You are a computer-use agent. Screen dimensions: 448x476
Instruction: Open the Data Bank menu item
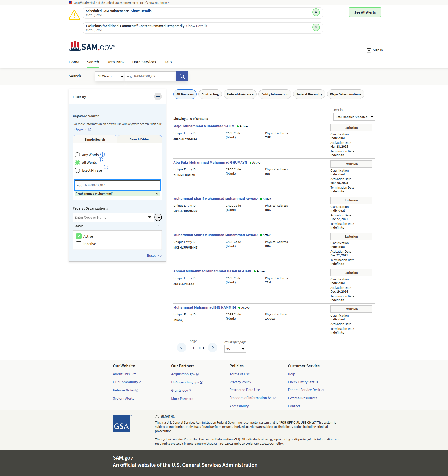click(x=115, y=62)
